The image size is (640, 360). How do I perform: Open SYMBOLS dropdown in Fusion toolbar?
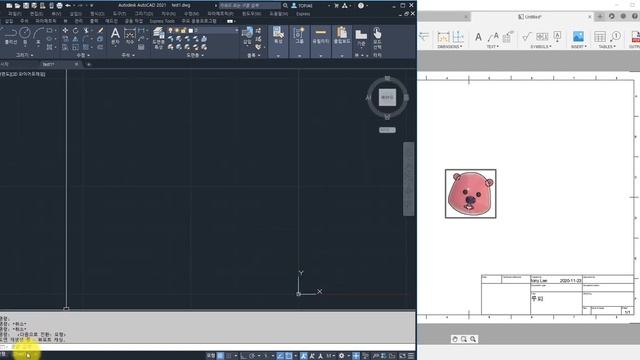click(x=541, y=47)
